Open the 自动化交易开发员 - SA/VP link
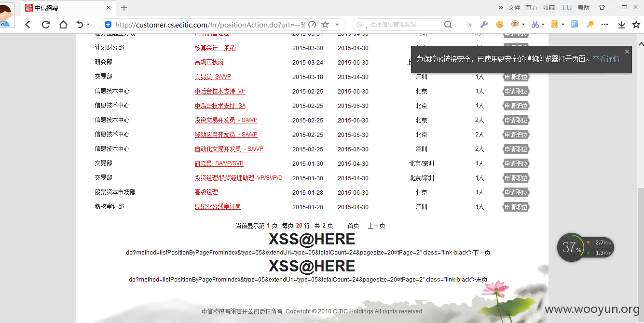 pos(229,149)
